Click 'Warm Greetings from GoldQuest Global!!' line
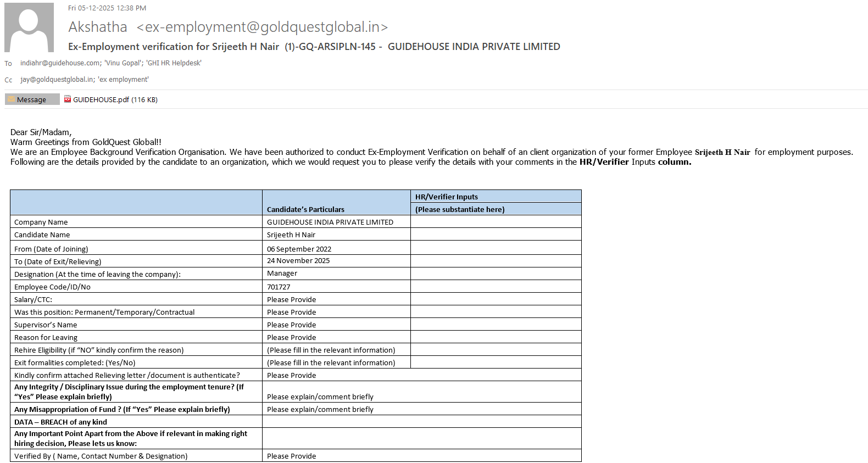This screenshot has width=868, height=463. [86, 142]
